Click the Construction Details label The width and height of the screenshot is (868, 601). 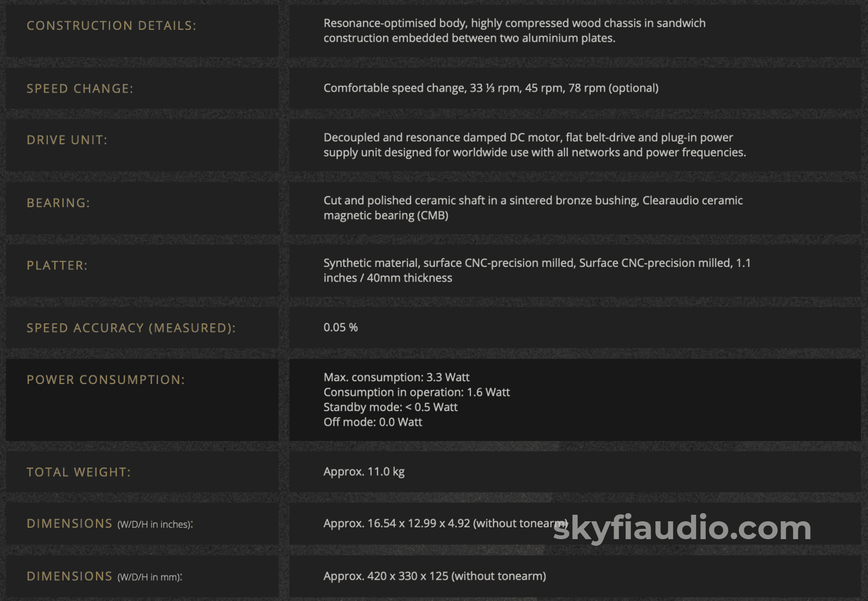click(x=111, y=25)
